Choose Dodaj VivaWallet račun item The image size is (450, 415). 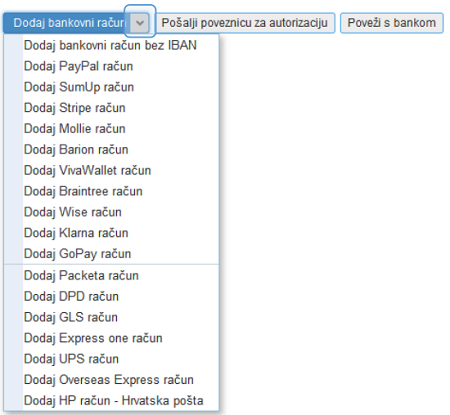pos(111,170)
